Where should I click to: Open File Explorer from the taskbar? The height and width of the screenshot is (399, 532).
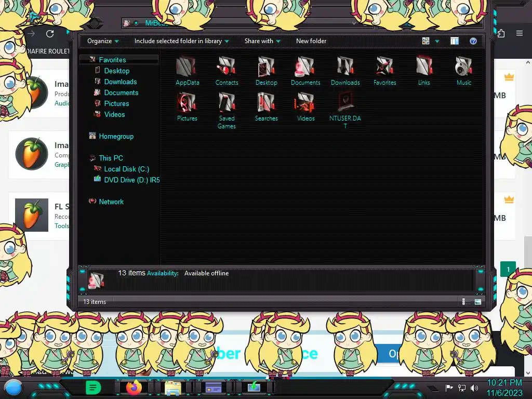(172, 388)
